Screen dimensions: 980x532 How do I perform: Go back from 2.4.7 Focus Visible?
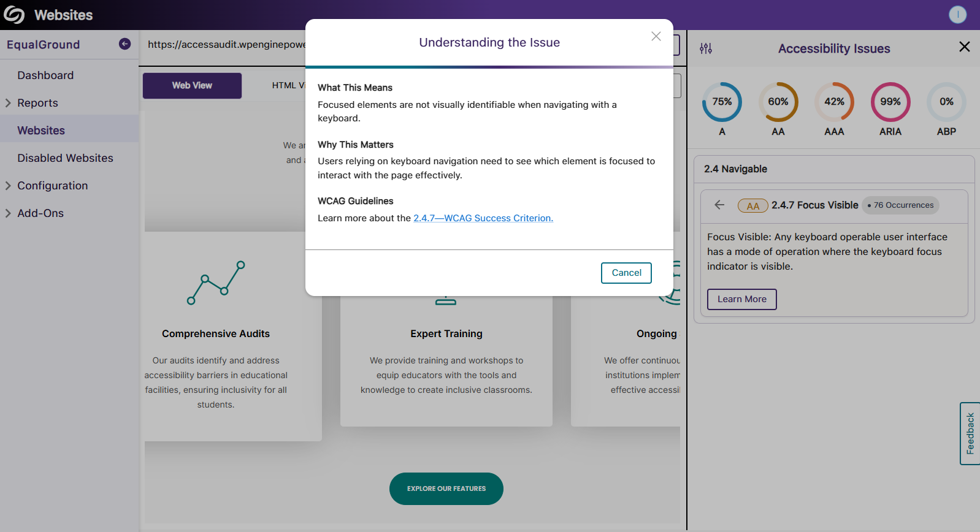719,205
